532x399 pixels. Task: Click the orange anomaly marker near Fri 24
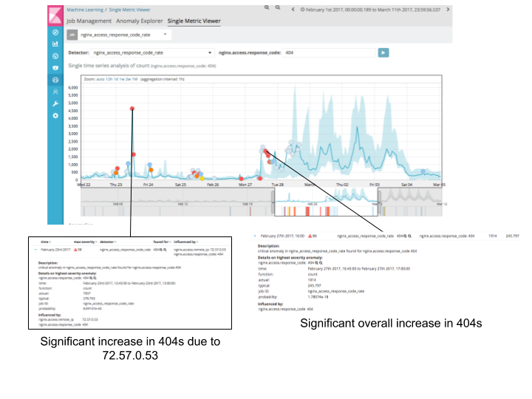coord(151,170)
